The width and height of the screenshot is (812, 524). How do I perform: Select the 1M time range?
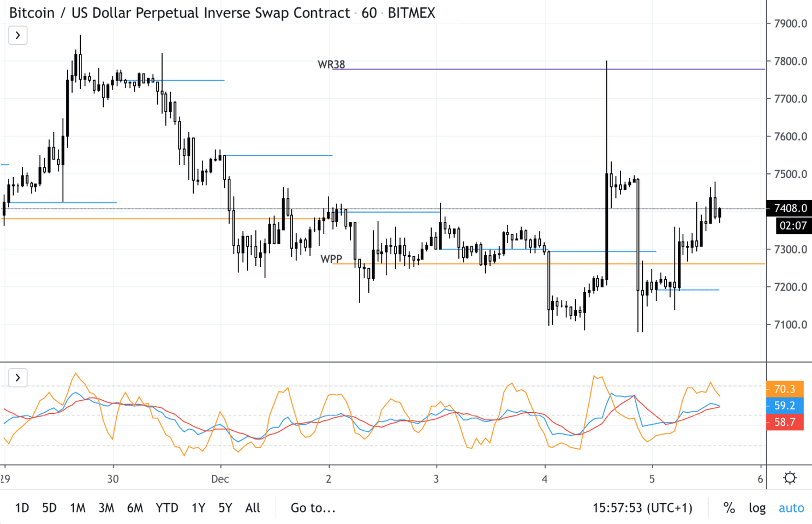click(x=77, y=508)
